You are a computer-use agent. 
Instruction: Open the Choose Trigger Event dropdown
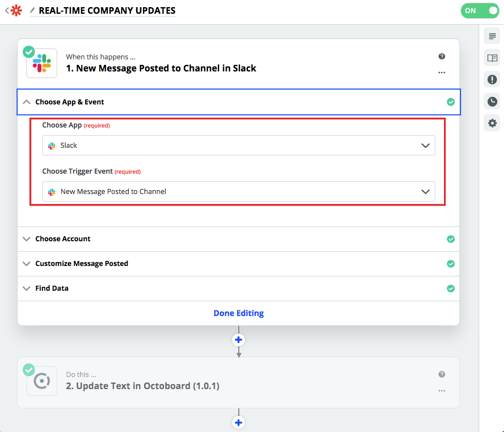click(238, 192)
